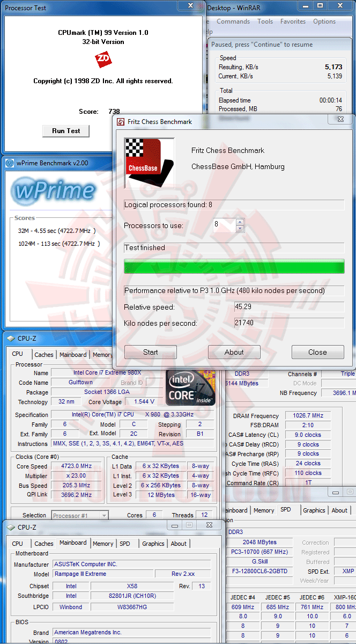Open the Tools menu in WinRAR

click(x=265, y=21)
